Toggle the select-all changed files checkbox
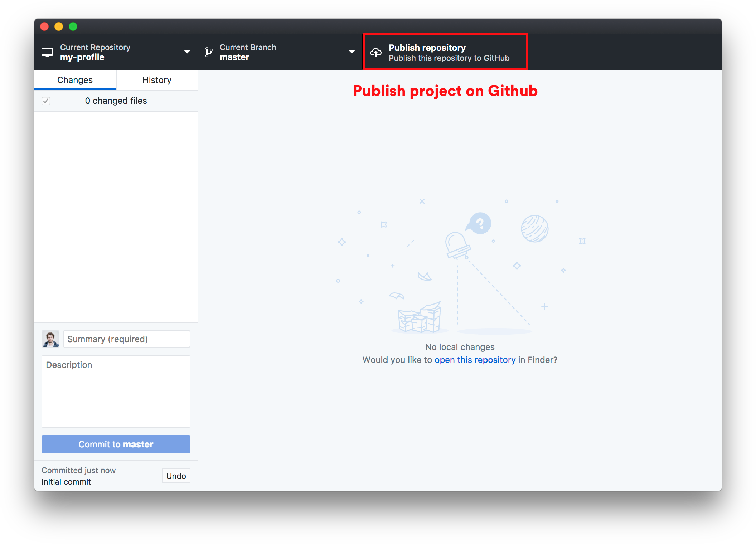756x544 pixels. coord(46,101)
